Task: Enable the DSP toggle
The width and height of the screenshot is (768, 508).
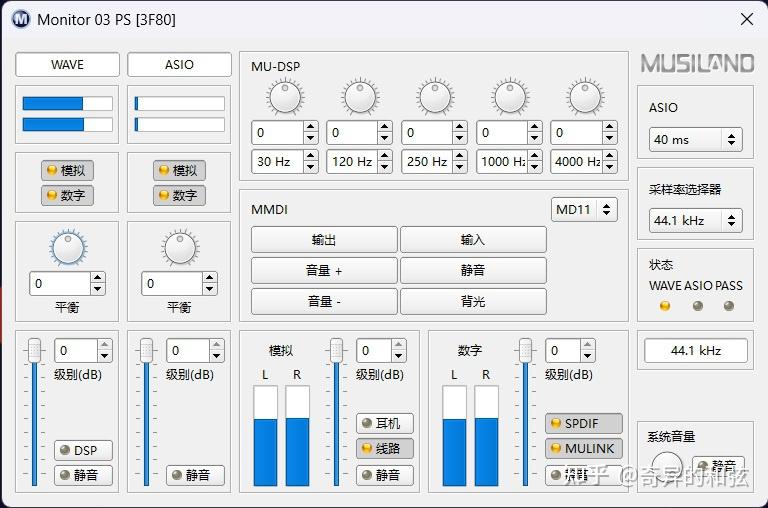Action: coord(83,450)
